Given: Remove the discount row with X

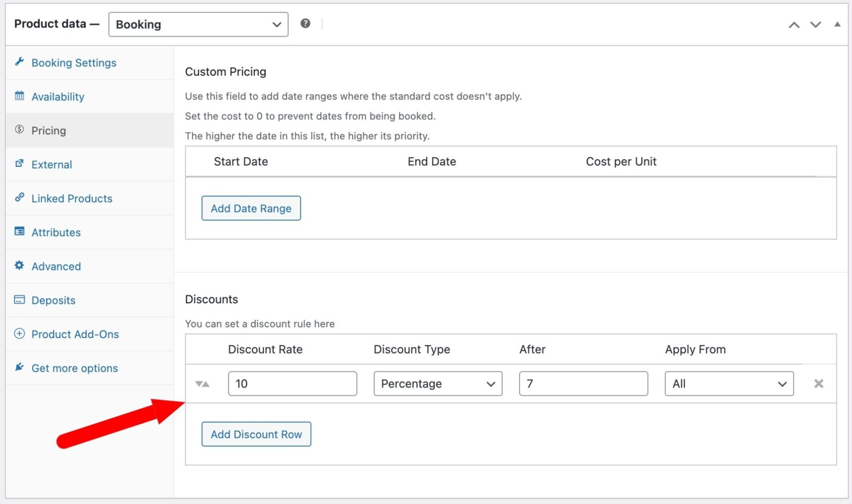Looking at the screenshot, I should (819, 383).
